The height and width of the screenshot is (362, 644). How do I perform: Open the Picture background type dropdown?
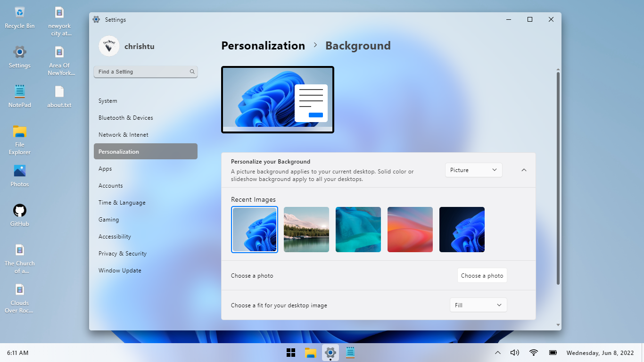pyautogui.click(x=473, y=170)
